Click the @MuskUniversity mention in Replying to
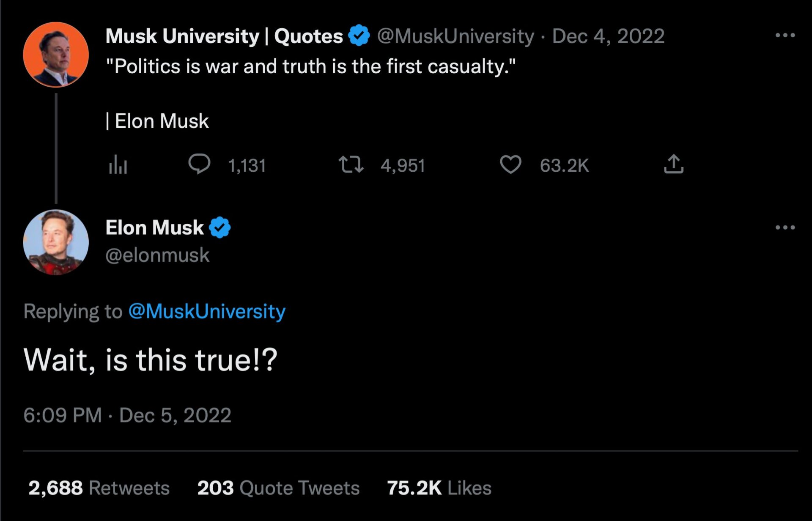 pyautogui.click(x=207, y=311)
